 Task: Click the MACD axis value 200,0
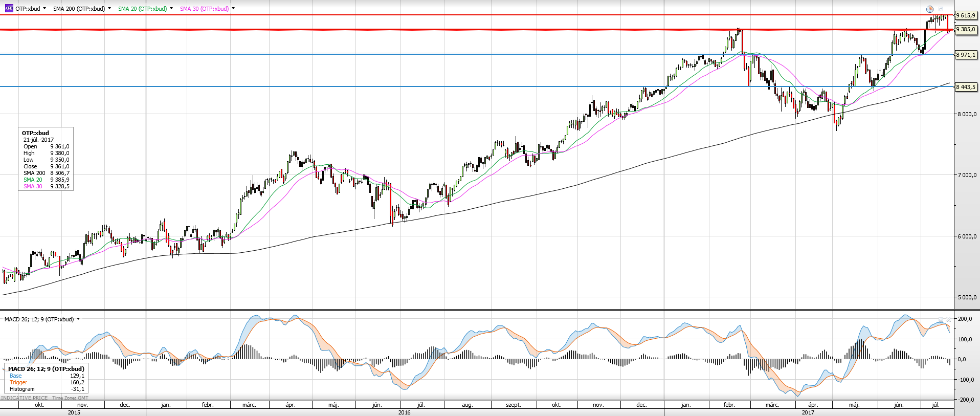pyautogui.click(x=965, y=319)
